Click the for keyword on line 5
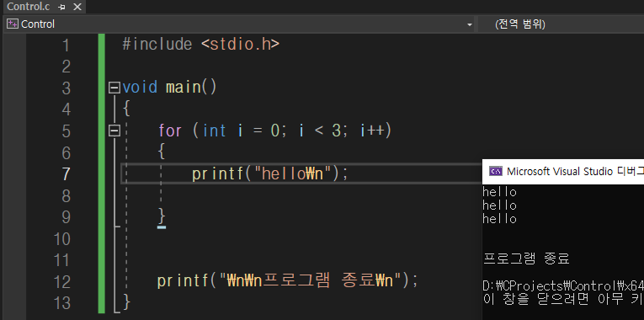The height and width of the screenshot is (320, 644). click(x=170, y=131)
